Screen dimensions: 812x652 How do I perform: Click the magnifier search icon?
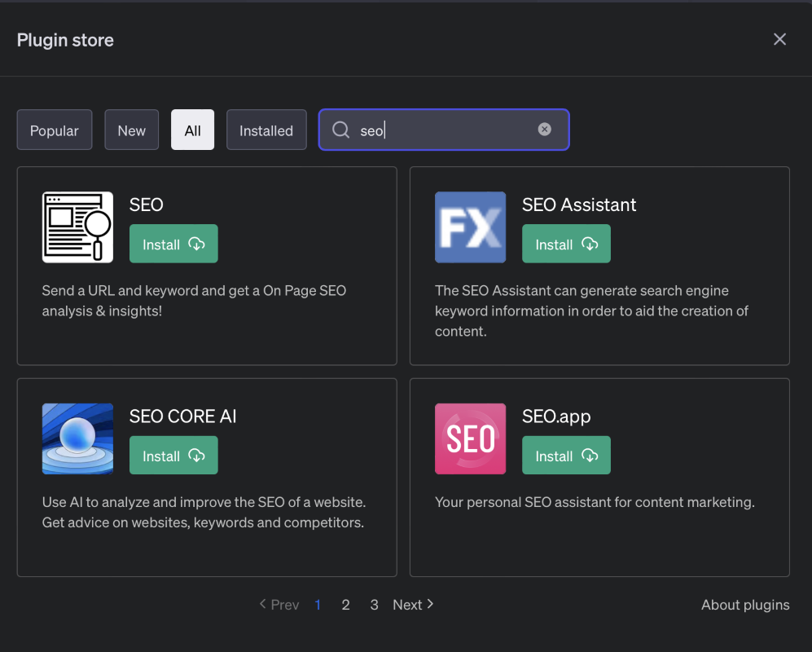click(x=340, y=130)
